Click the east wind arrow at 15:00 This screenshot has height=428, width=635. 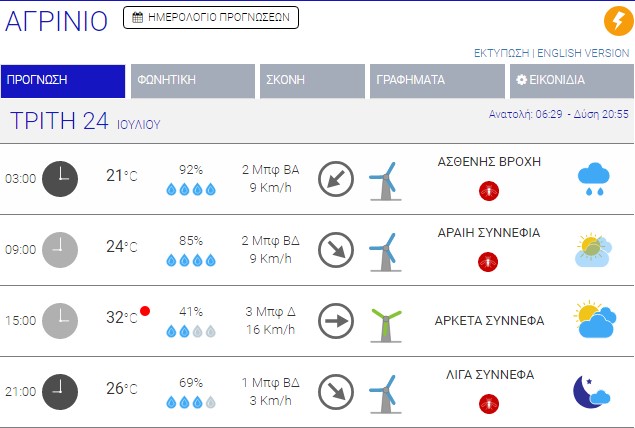point(336,321)
